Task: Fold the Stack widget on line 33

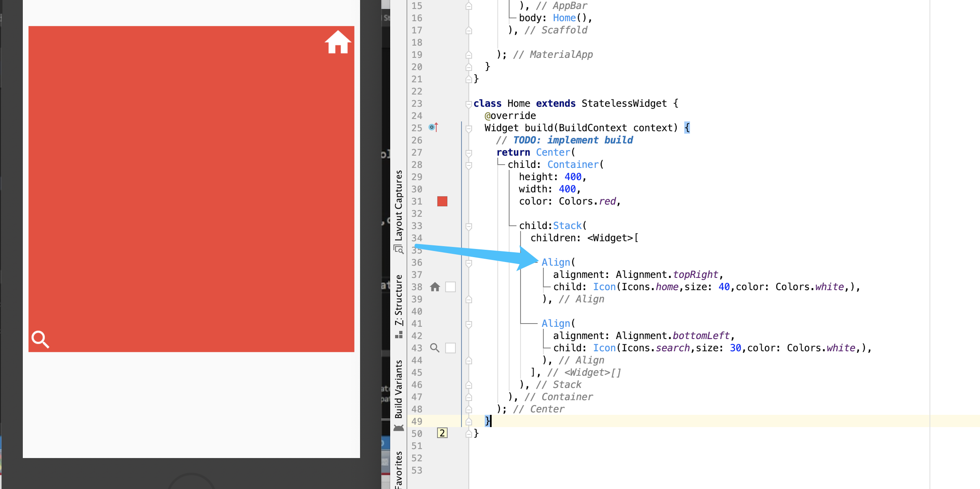Action: 469,226
